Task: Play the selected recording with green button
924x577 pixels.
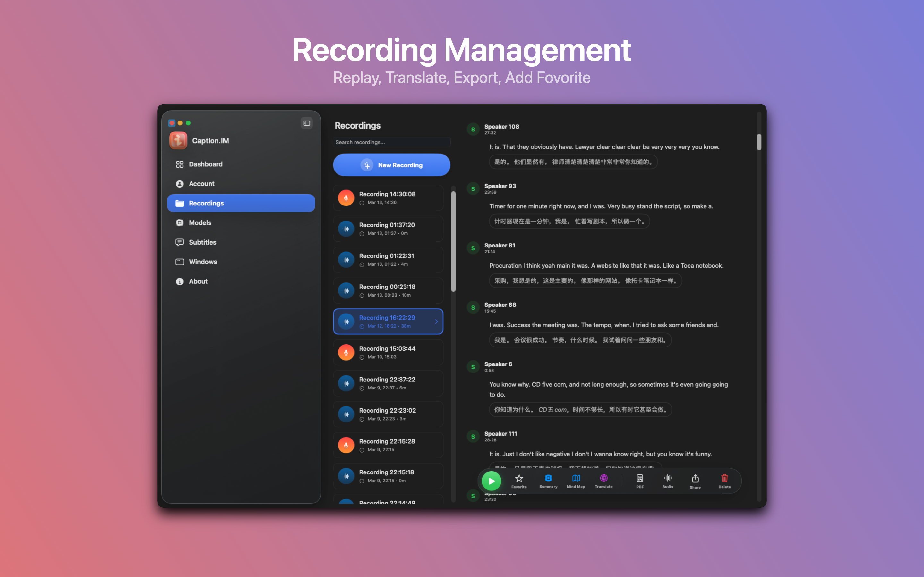Action: click(x=492, y=481)
